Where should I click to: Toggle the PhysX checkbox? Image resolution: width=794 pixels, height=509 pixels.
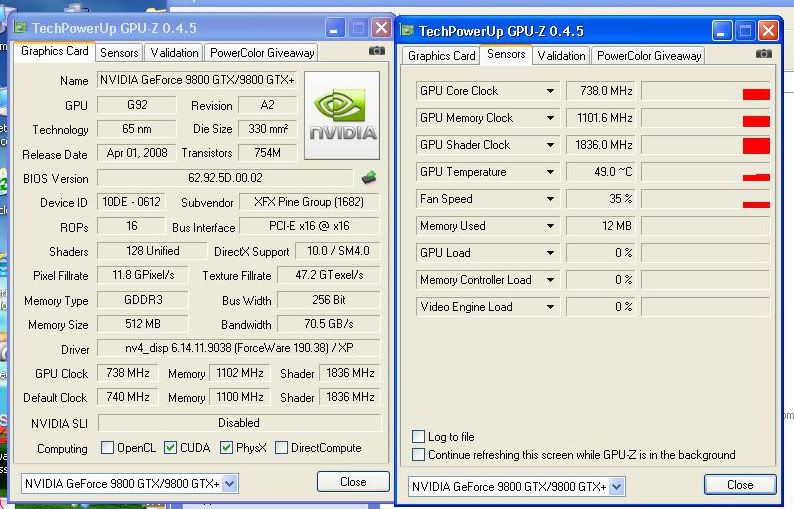pos(226,448)
